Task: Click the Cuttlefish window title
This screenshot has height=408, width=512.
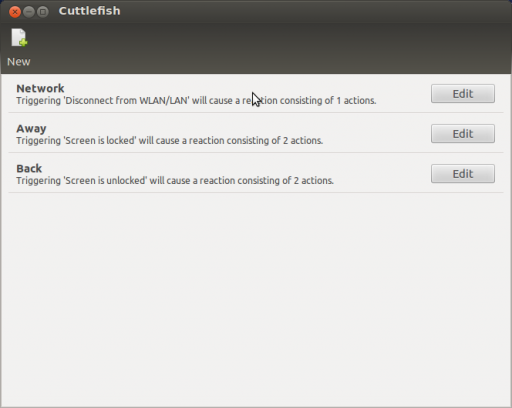Action: pyautogui.click(x=89, y=11)
